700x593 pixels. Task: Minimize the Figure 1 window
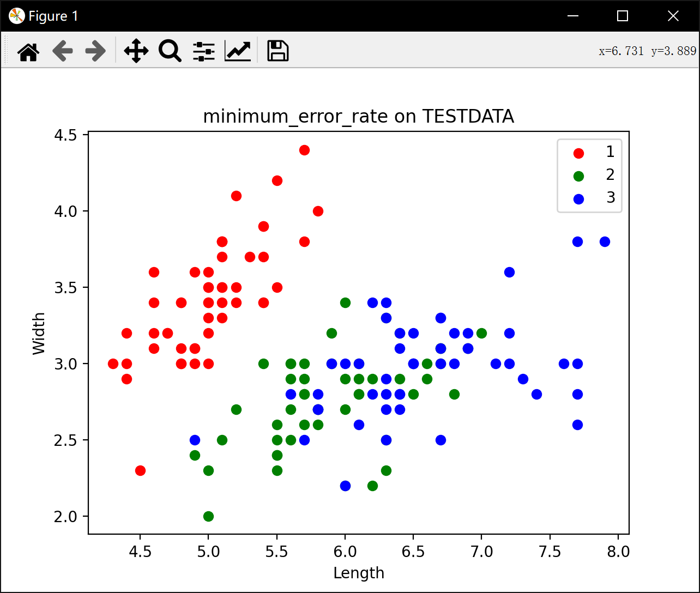[572, 16]
